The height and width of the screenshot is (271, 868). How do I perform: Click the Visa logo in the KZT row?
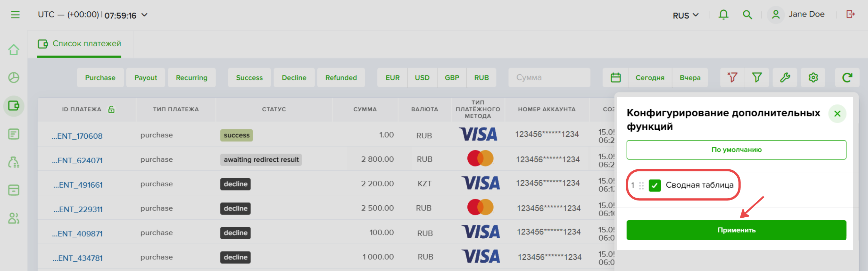[481, 183]
